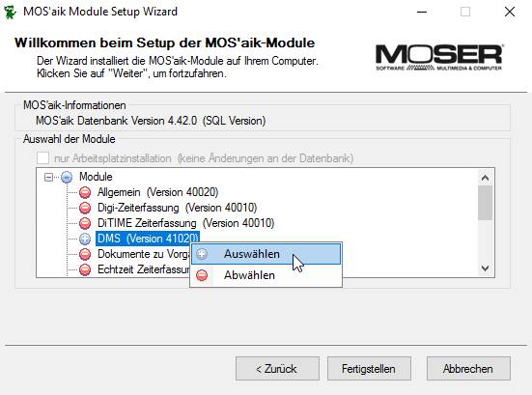This screenshot has width=532, height=395.
Task: Click the red icon beside Echtzeit Zeiterfassung
Action: coord(85,269)
